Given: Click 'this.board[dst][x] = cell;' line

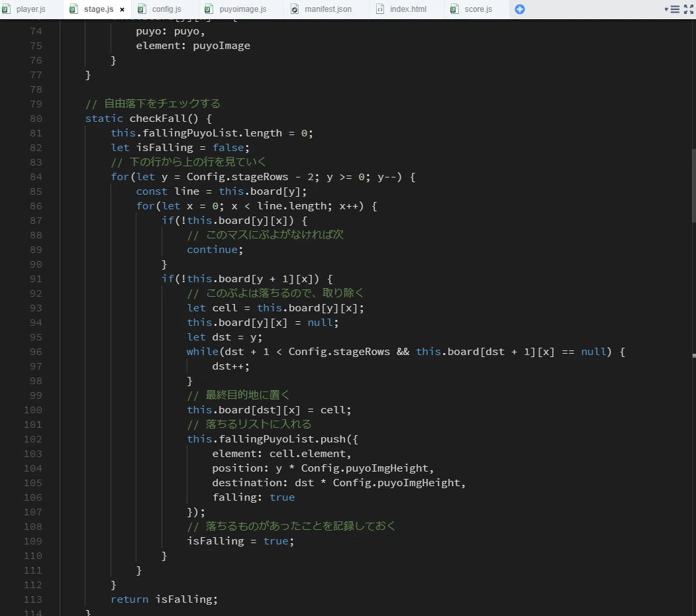Looking at the screenshot, I should click(269, 410).
